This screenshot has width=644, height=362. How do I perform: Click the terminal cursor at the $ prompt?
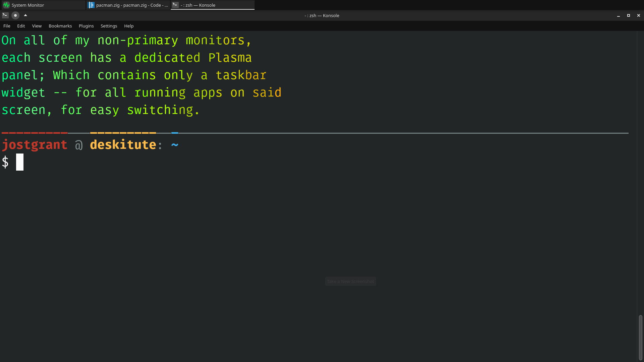click(20, 162)
